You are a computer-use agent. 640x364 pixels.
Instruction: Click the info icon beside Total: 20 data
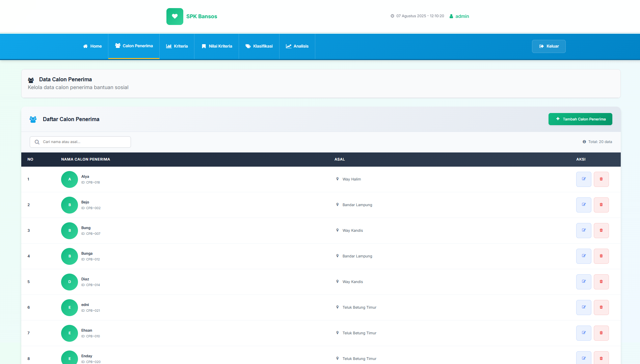click(584, 142)
